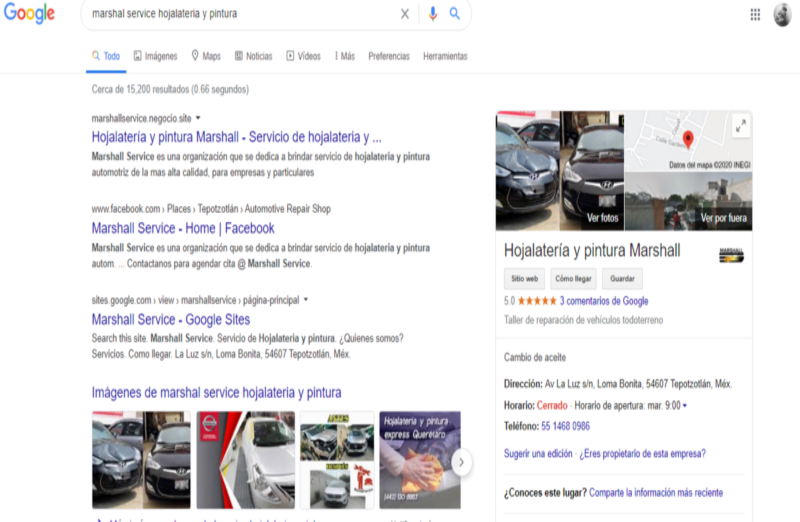Advance the image carousel with the right arrow

pyautogui.click(x=461, y=462)
